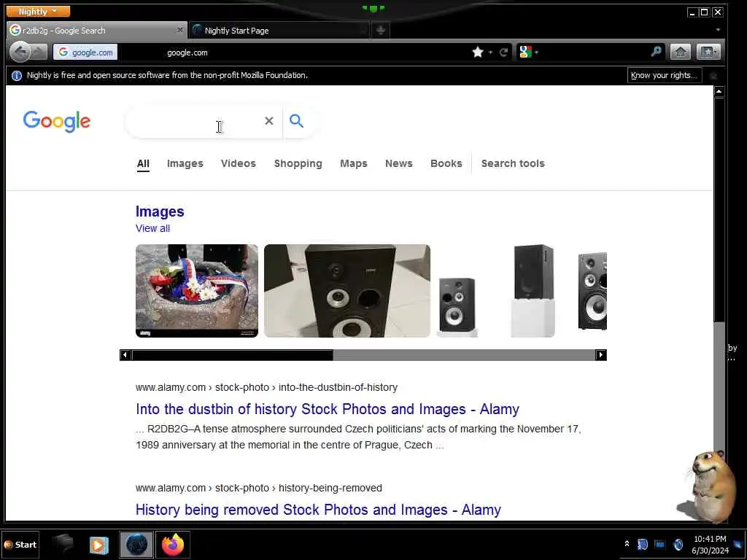The height and width of the screenshot is (560, 747).
Task: Click the Google search engine icon in search bar
Action: tap(525, 52)
